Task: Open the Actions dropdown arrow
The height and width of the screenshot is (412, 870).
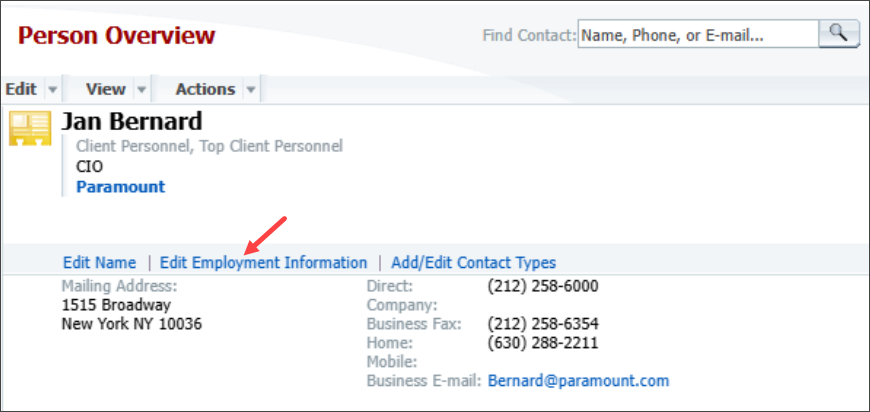Action: coord(251,89)
